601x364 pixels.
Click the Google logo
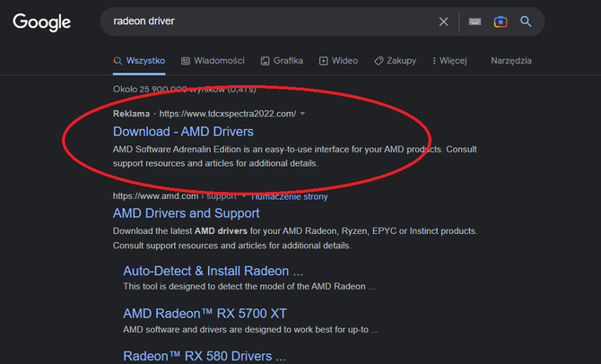42,22
